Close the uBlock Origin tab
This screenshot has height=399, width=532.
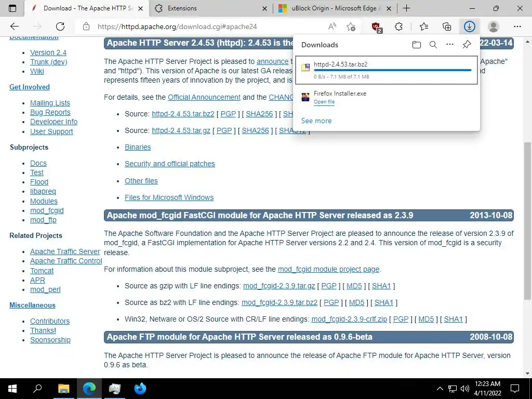coord(389,8)
